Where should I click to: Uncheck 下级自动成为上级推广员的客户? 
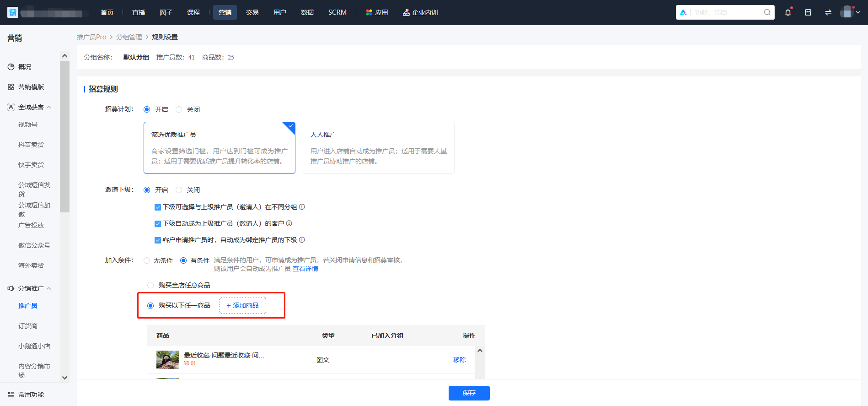158,224
